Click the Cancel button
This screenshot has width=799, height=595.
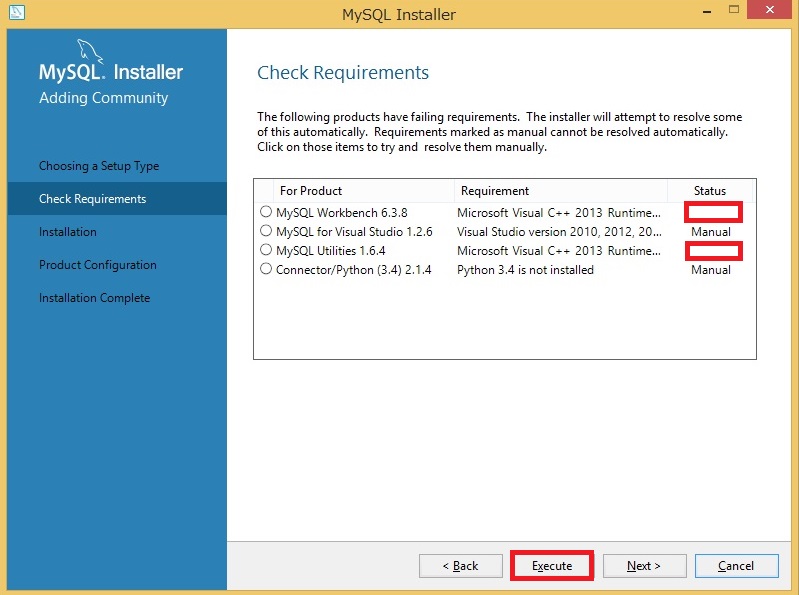[736, 565]
